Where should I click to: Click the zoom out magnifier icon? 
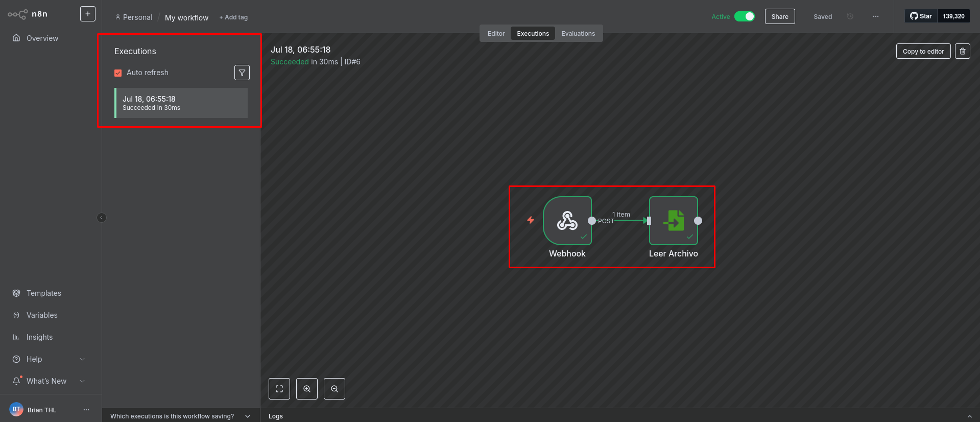[x=334, y=389]
